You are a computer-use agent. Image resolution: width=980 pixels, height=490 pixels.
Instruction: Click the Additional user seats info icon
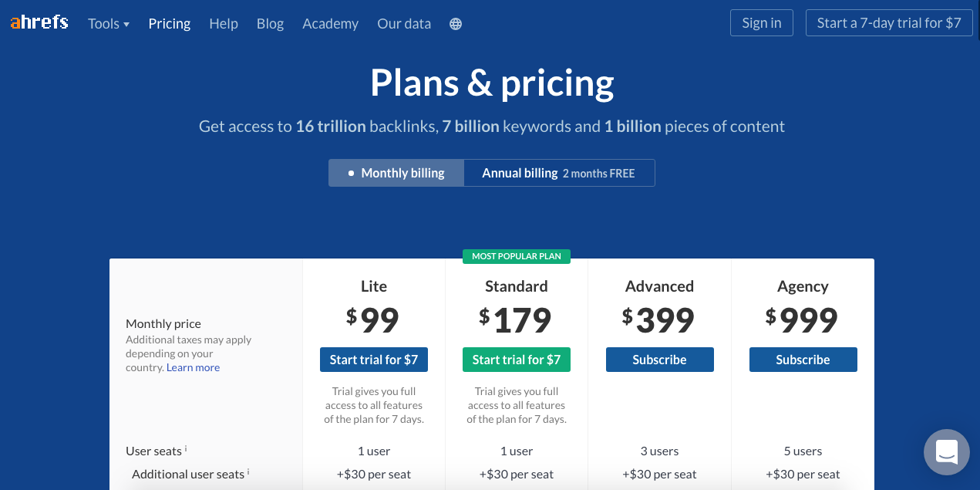pos(248,471)
